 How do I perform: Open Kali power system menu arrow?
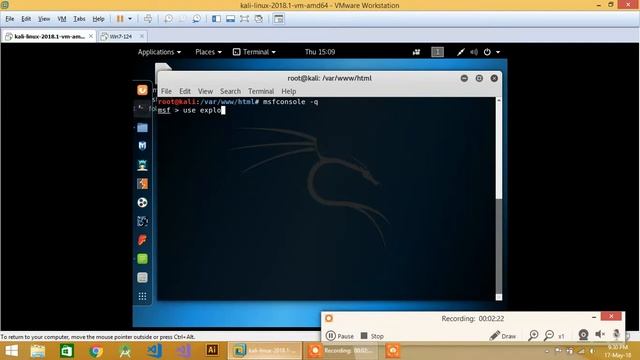pyautogui.click(x=498, y=52)
